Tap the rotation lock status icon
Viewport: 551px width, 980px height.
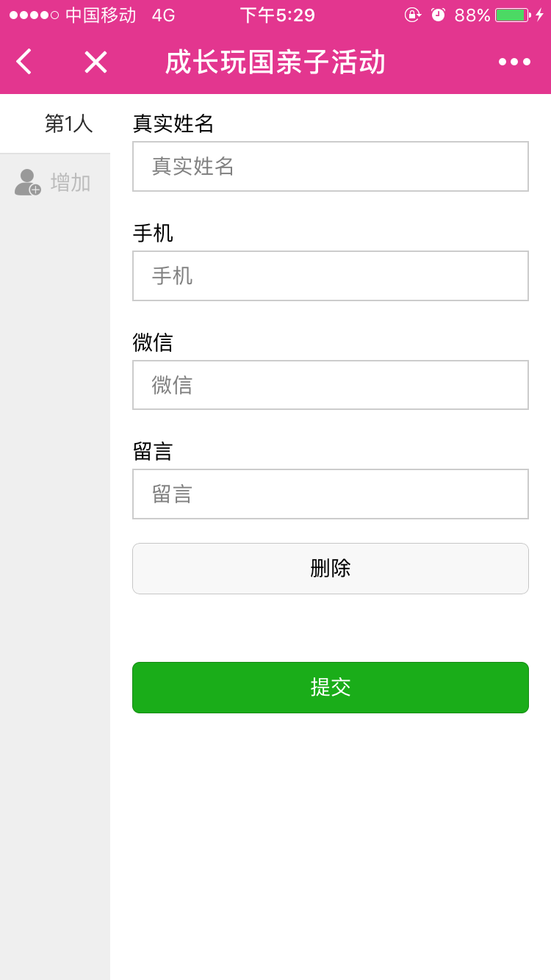pos(413,15)
